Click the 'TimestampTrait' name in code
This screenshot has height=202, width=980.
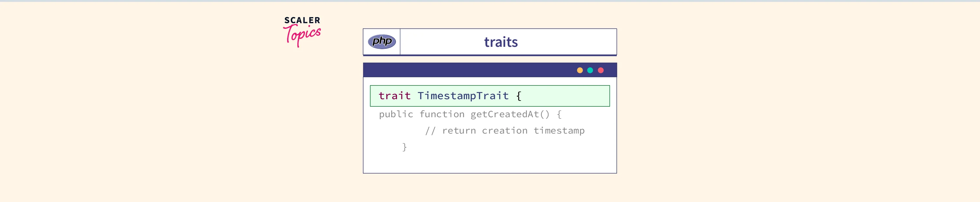[x=463, y=96]
